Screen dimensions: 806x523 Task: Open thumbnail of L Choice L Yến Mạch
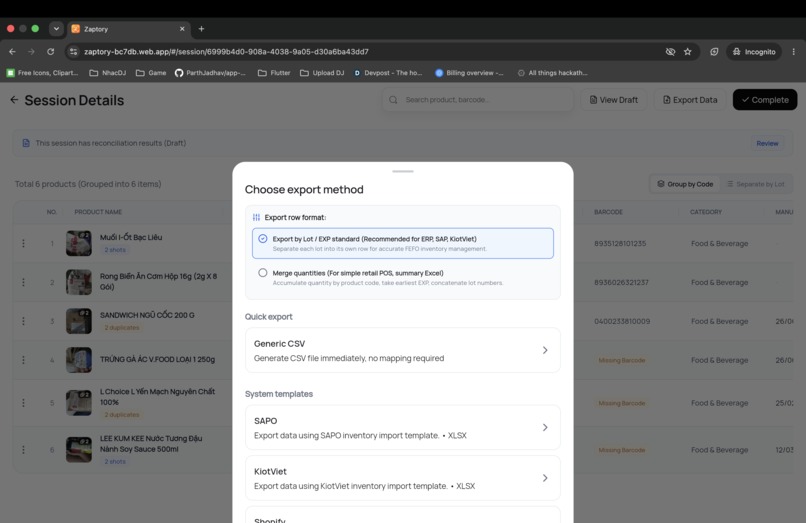click(x=79, y=403)
